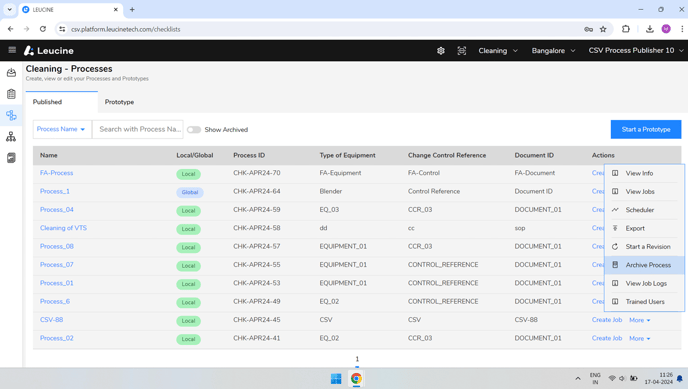Open the inbox icon in left sidebar
Viewport: 688px width, 389px height.
click(x=11, y=73)
